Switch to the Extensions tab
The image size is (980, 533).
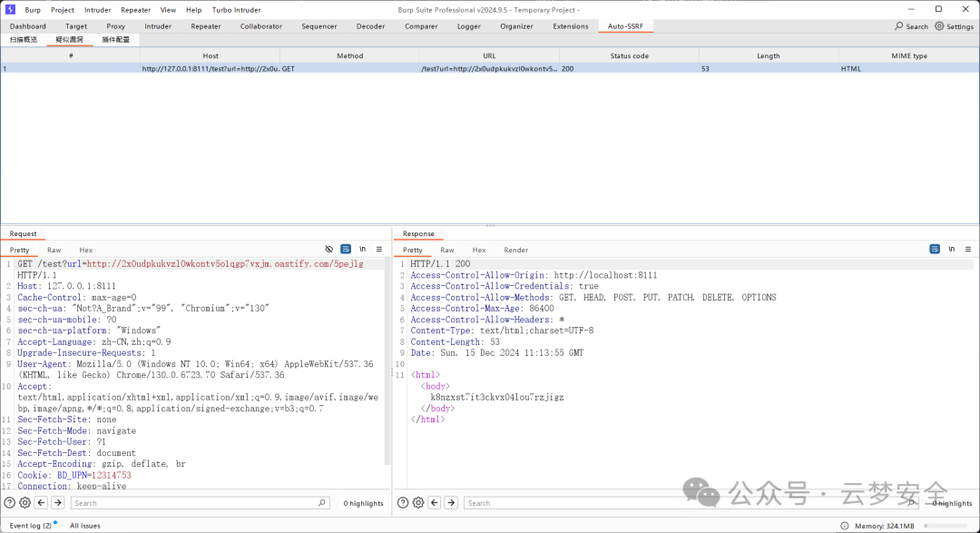click(571, 26)
